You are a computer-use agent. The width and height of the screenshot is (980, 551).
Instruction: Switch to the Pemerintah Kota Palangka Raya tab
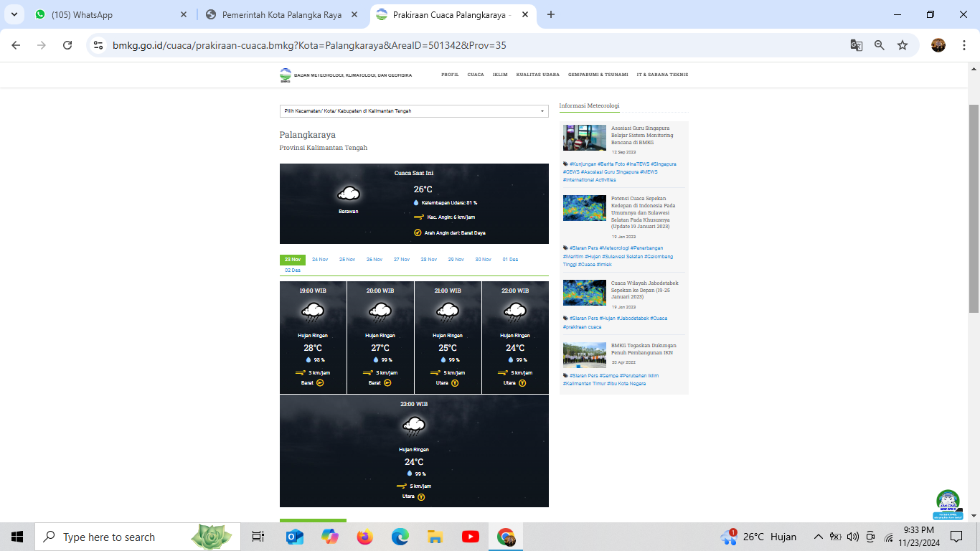coord(280,14)
